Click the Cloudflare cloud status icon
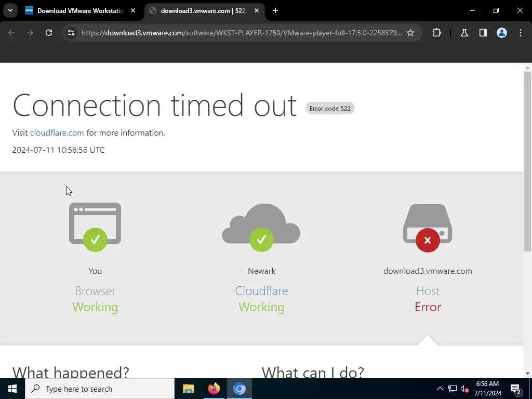 click(261, 228)
